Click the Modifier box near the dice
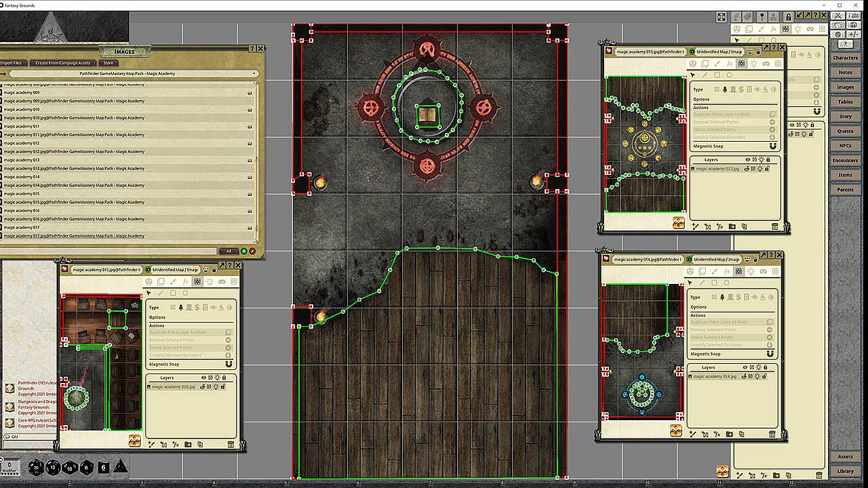The image size is (868, 488). pos(10,466)
